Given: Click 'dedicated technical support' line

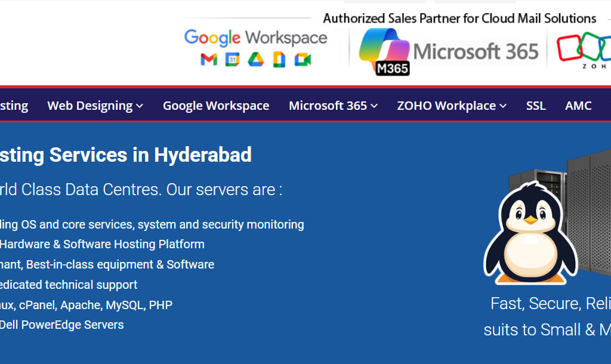Looking at the screenshot, I should tap(69, 285).
